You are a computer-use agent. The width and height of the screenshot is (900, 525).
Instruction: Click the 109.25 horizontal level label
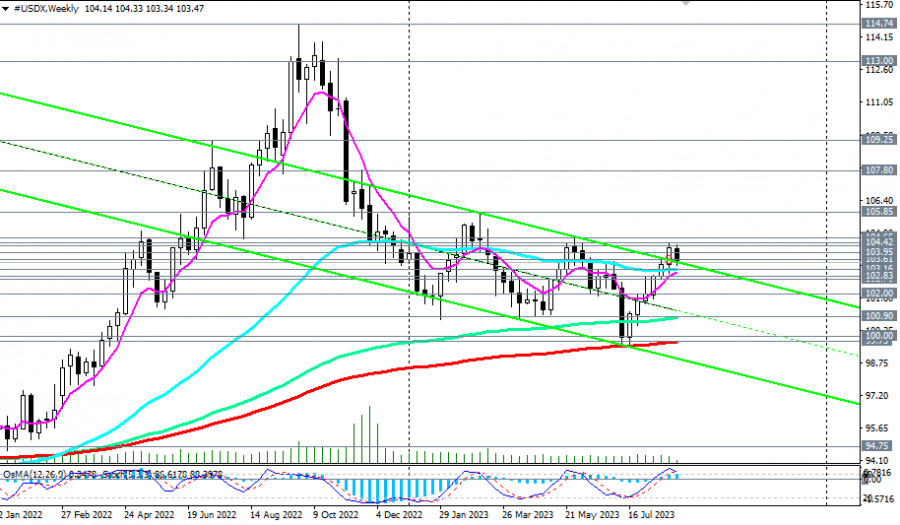pos(879,140)
